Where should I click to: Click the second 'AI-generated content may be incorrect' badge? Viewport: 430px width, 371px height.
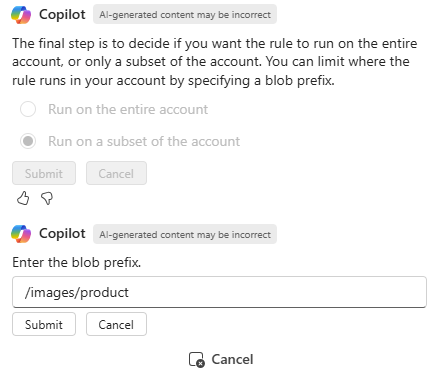pyautogui.click(x=185, y=234)
